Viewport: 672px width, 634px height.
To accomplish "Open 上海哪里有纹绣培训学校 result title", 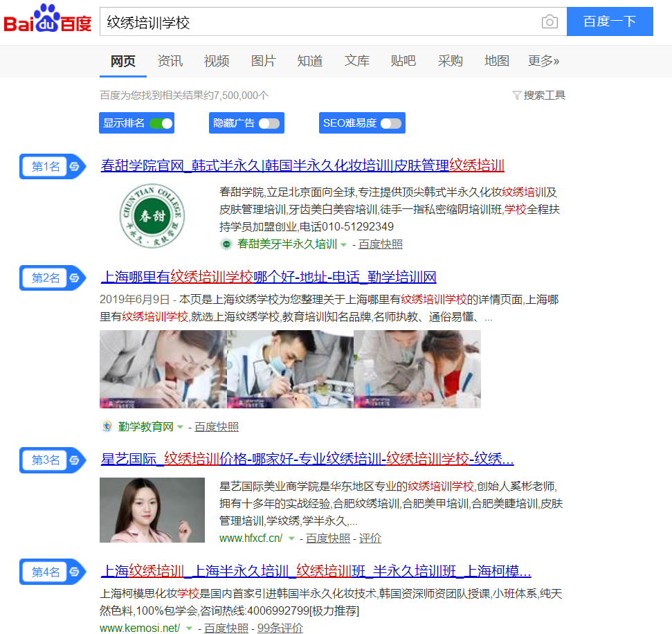I will click(269, 277).
